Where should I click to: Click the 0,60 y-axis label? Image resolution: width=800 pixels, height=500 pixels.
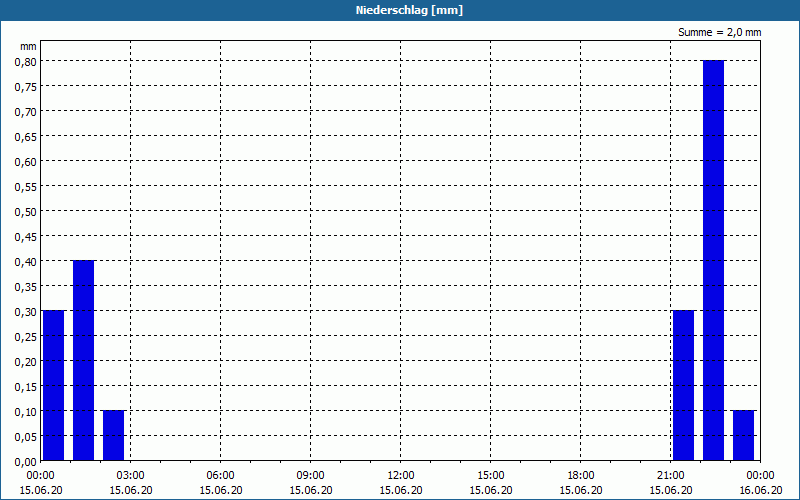[26, 162]
